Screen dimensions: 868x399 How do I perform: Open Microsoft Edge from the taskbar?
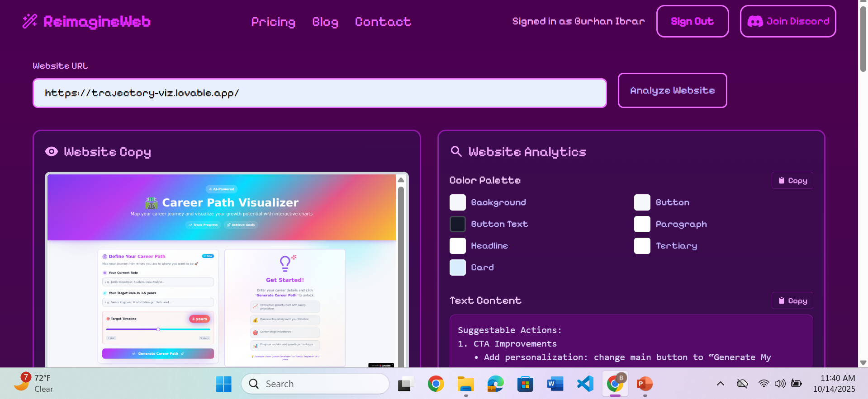[x=495, y=384]
